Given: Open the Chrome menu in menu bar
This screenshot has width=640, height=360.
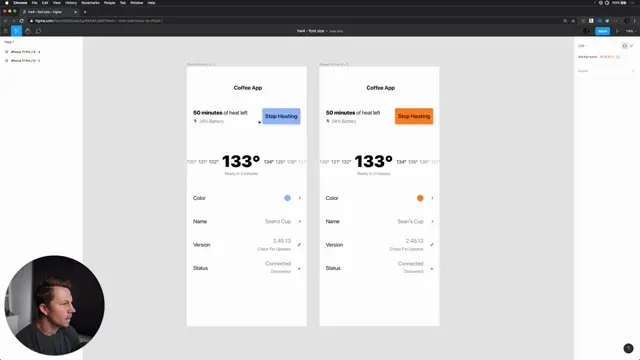Looking at the screenshot, I should click(20, 3).
